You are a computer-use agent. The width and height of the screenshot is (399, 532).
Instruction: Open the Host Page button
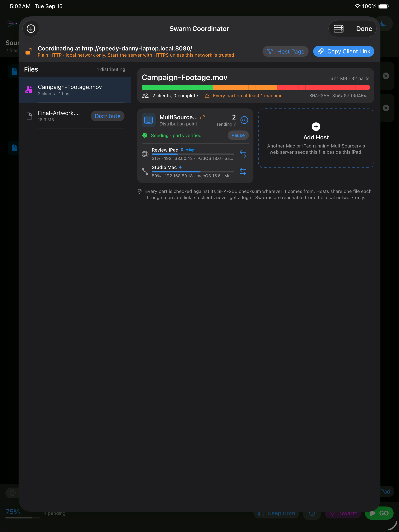coord(286,51)
